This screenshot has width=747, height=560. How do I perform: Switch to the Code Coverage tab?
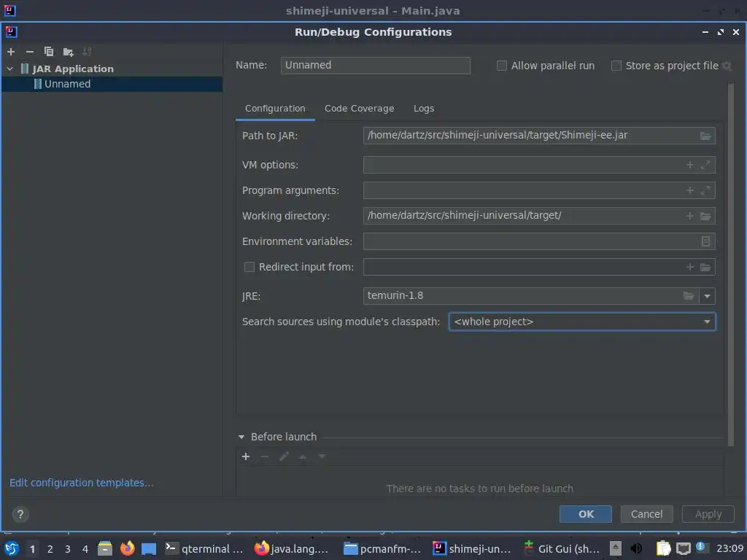point(359,109)
